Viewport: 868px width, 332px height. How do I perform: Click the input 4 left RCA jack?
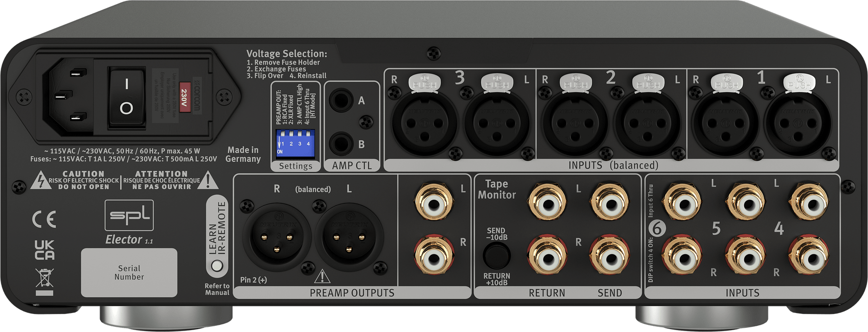click(809, 204)
